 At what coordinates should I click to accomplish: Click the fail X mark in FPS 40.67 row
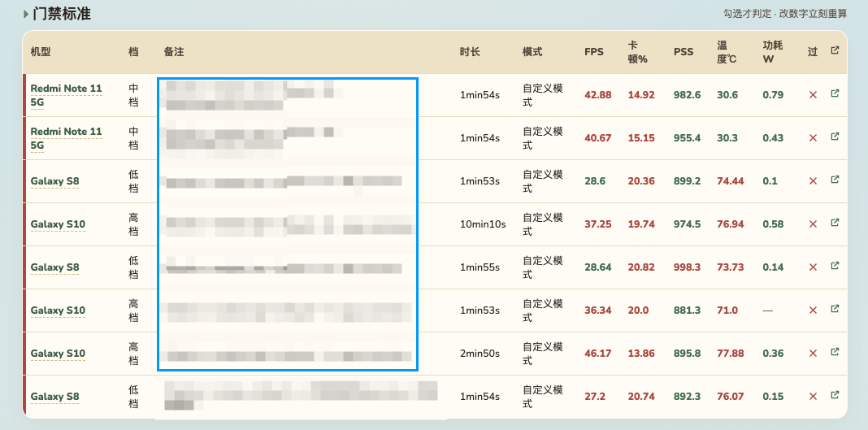pyautogui.click(x=813, y=138)
